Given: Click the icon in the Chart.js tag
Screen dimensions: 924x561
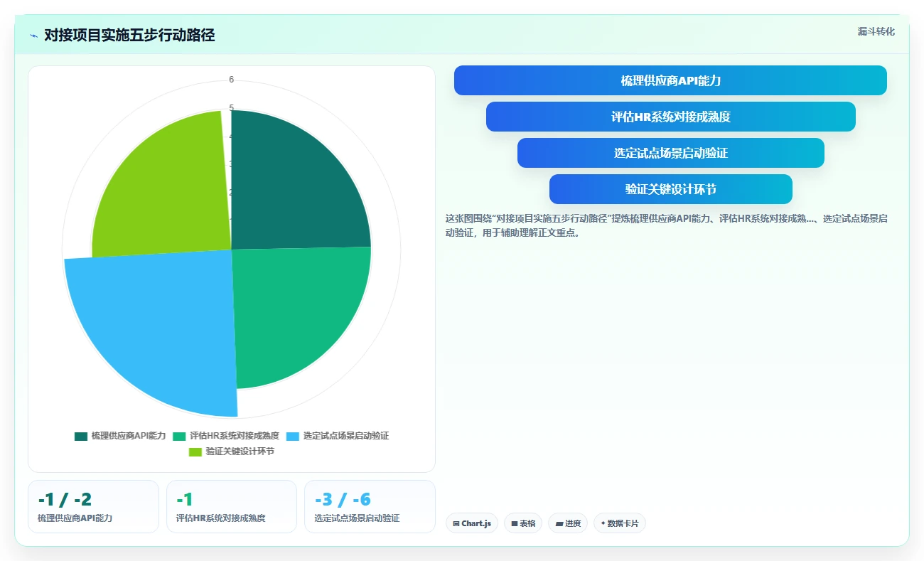Looking at the screenshot, I should (x=456, y=523).
